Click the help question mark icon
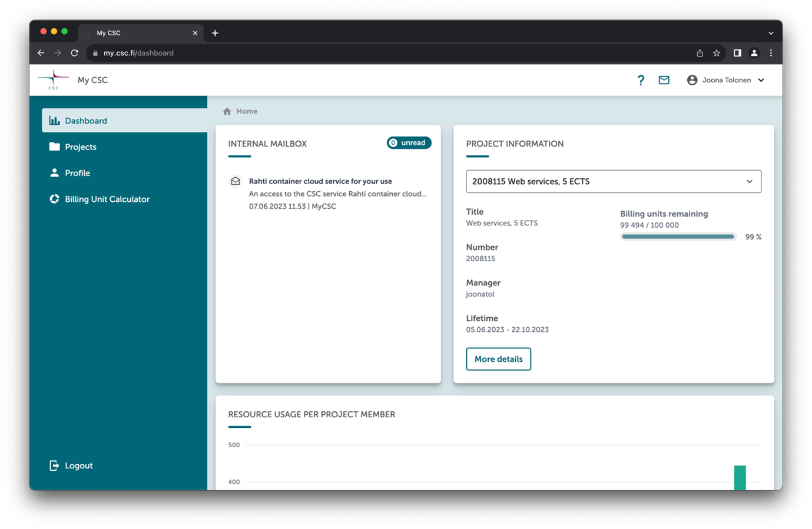812x529 pixels. pos(641,80)
